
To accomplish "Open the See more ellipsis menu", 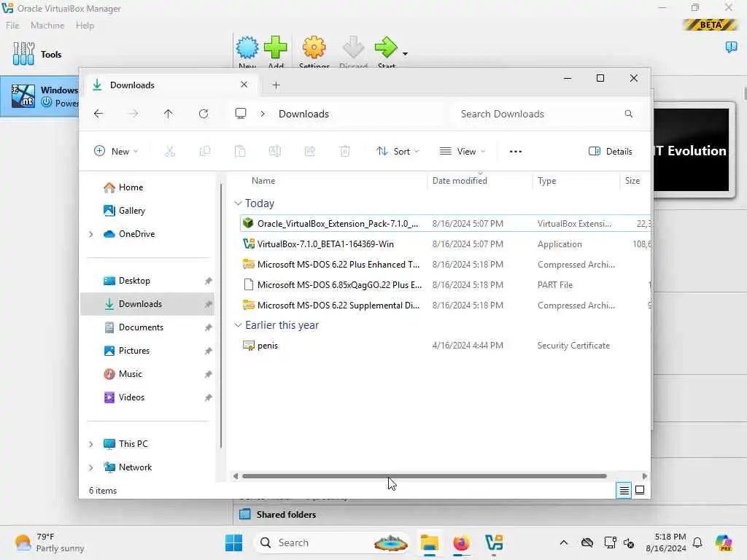I will [x=516, y=152].
